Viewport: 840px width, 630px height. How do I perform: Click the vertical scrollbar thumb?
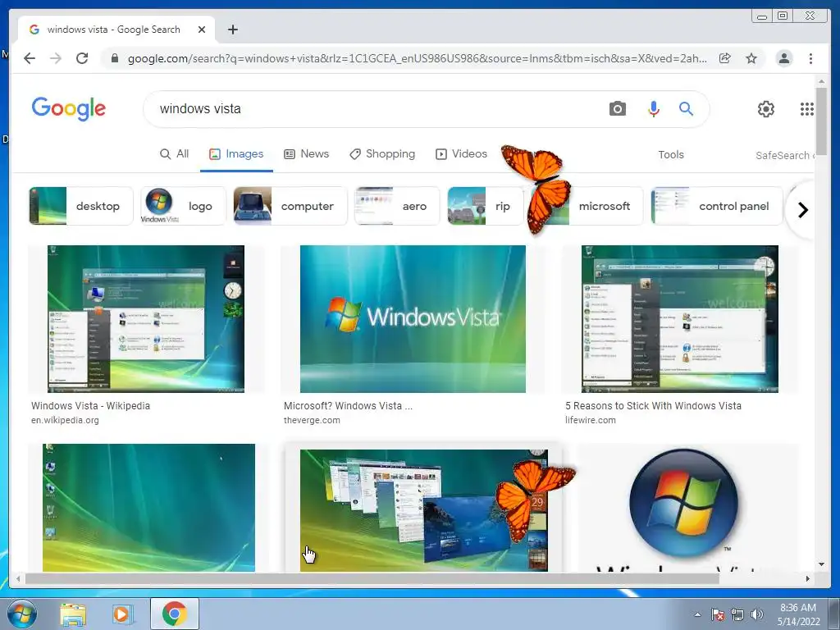pos(821,121)
